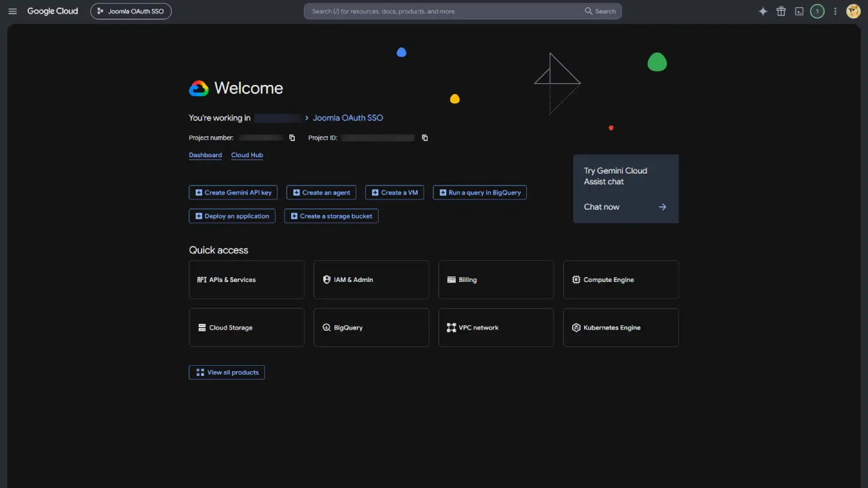Click Create a storage bucket
Viewport: 868px width, 488px height.
(332, 216)
